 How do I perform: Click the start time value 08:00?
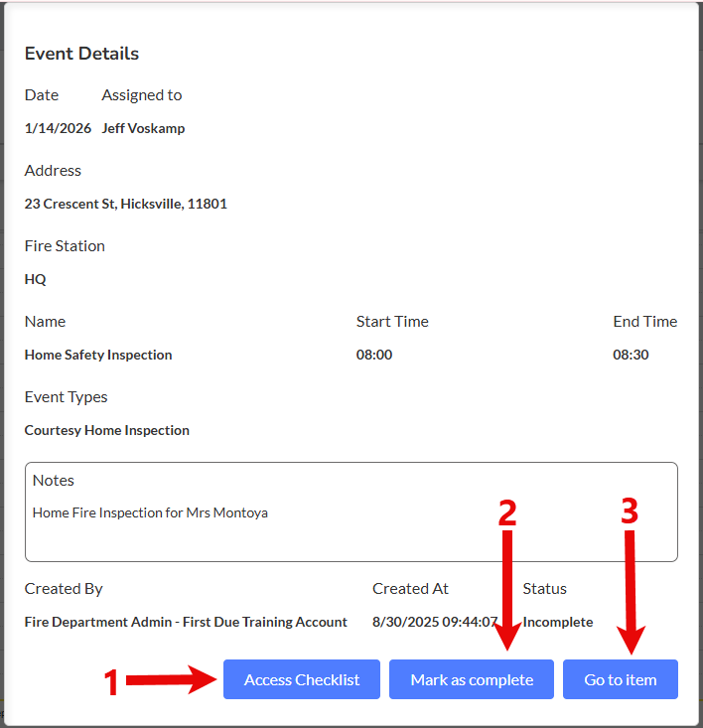tap(374, 355)
